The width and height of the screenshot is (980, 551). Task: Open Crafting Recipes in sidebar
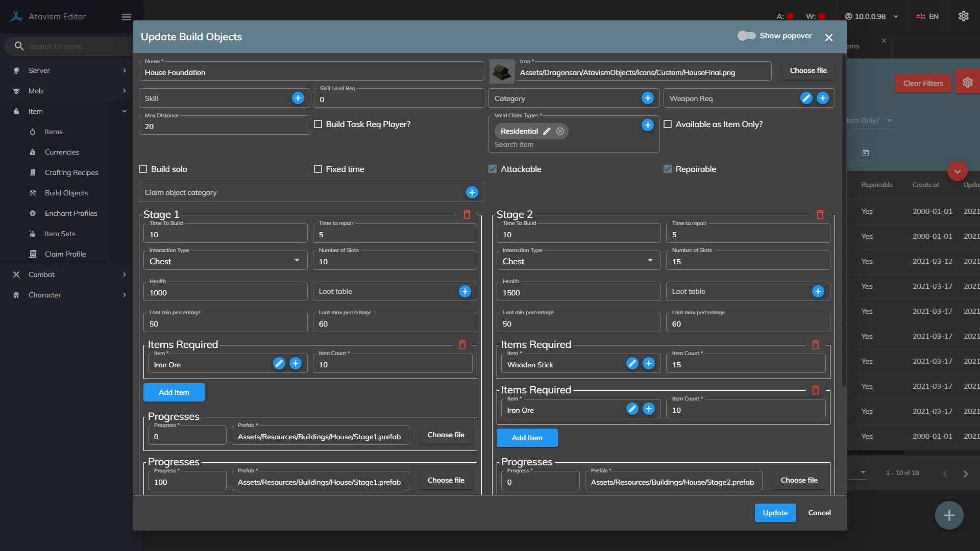(71, 172)
